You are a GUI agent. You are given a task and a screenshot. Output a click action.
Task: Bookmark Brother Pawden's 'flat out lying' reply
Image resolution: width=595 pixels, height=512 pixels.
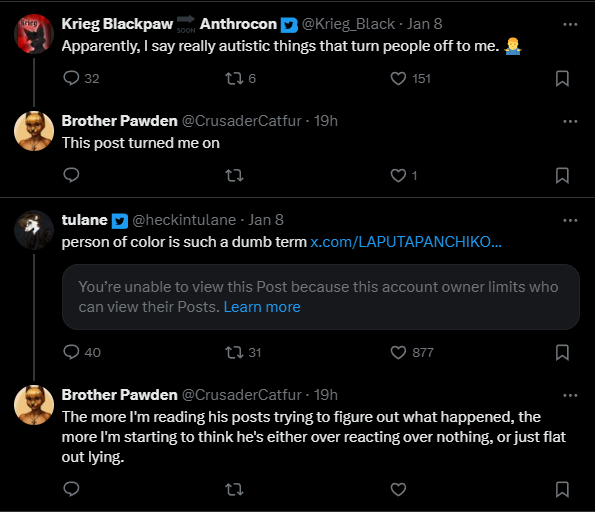point(562,489)
